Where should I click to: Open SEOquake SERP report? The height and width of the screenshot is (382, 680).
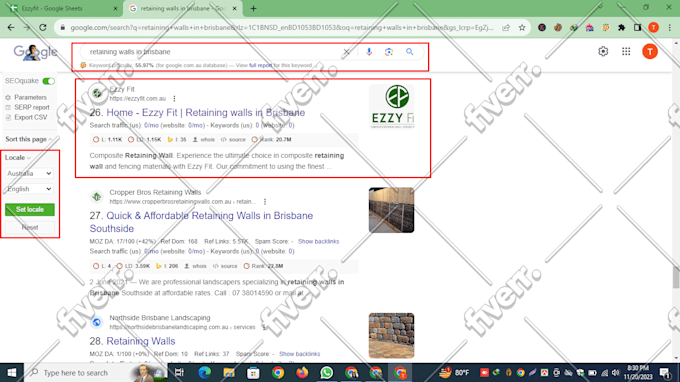coord(27,107)
